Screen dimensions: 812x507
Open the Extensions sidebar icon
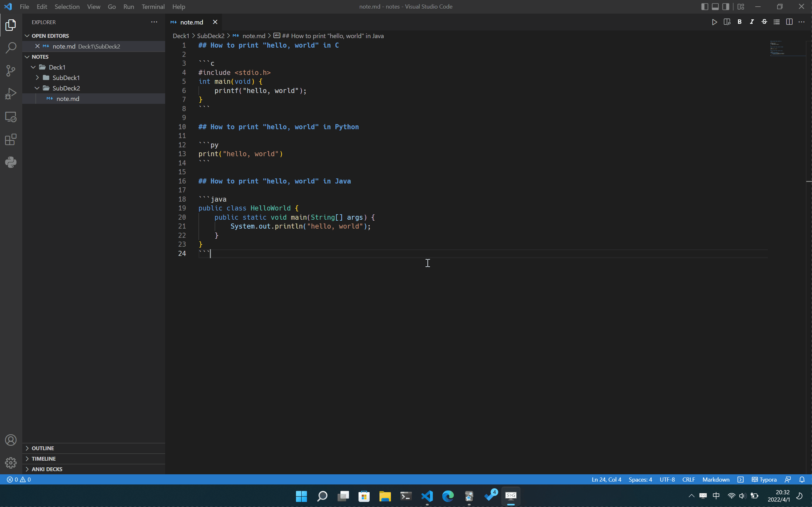coord(11,139)
